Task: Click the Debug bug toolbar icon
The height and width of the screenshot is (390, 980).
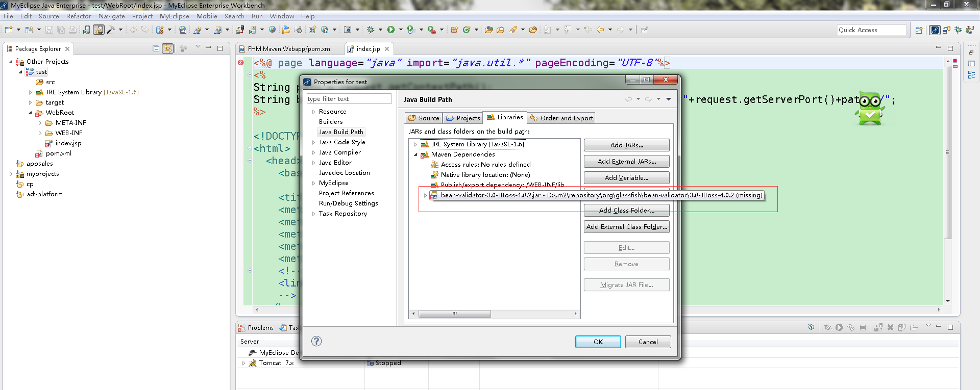Action: pyautogui.click(x=371, y=30)
